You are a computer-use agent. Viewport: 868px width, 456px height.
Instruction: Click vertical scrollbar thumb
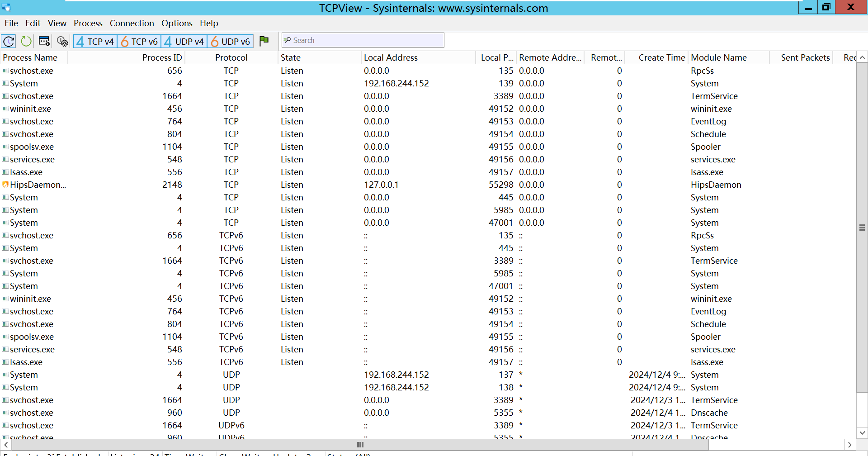coord(862,228)
